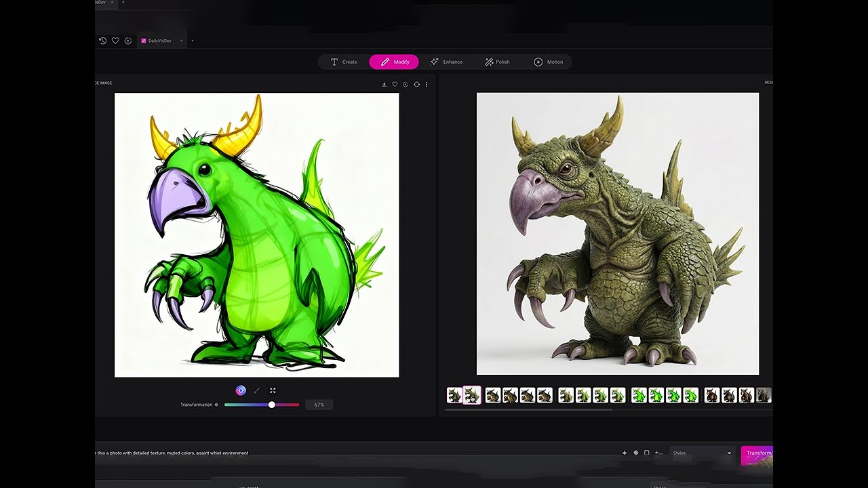The height and width of the screenshot is (488, 868).
Task: Add a new tab next to DailyVisDev
Action: tap(193, 41)
